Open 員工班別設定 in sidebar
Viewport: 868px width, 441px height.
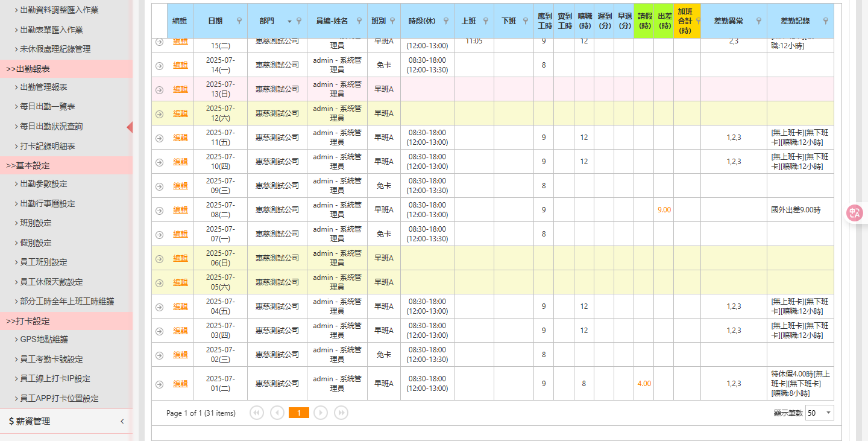point(43,262)
